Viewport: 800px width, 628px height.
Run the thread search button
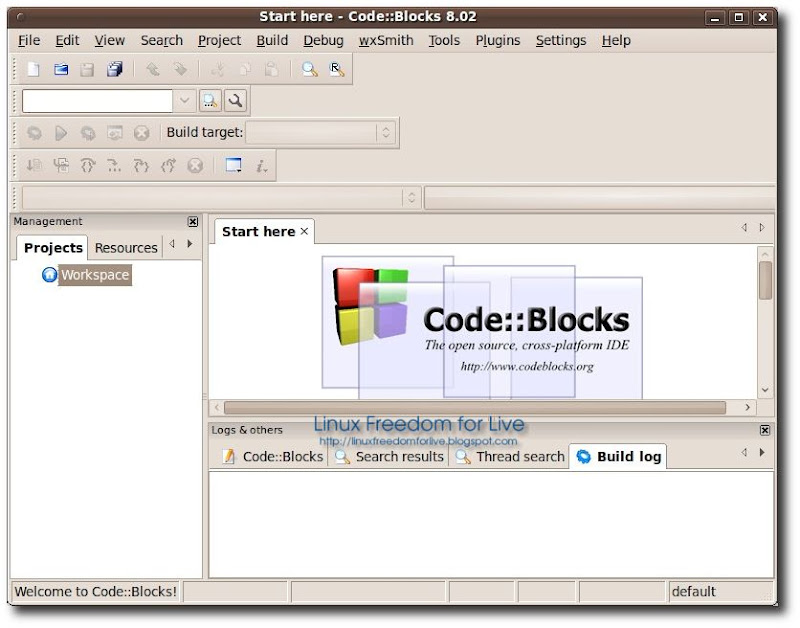210,101
